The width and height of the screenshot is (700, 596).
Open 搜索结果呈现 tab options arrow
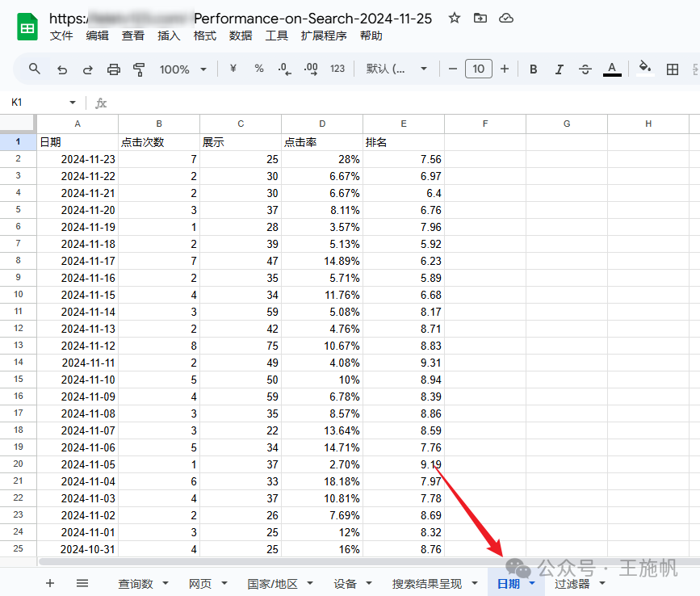coord(475,583)
